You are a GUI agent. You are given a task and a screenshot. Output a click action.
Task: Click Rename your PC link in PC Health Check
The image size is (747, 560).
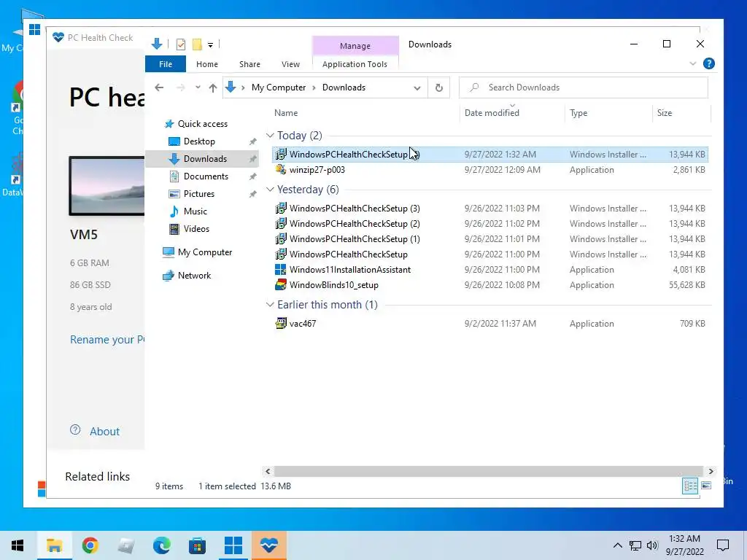pyautogui.click(x=107, y=340)
